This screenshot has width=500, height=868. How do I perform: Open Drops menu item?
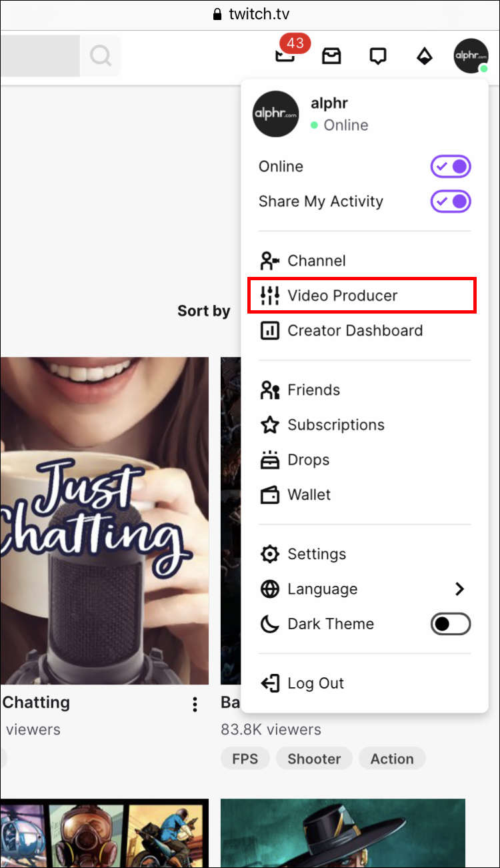(x=365, y=460)
